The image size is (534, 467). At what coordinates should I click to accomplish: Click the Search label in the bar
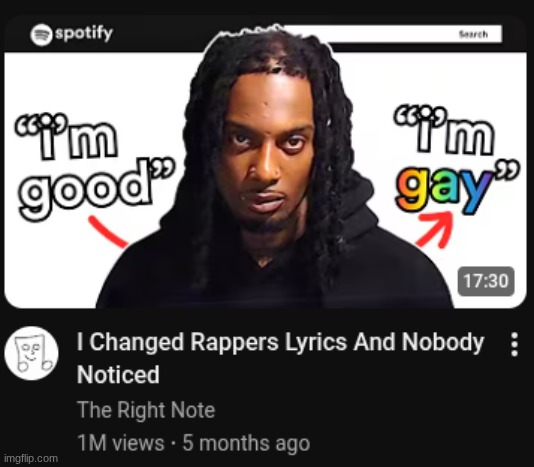click(473, 34)
